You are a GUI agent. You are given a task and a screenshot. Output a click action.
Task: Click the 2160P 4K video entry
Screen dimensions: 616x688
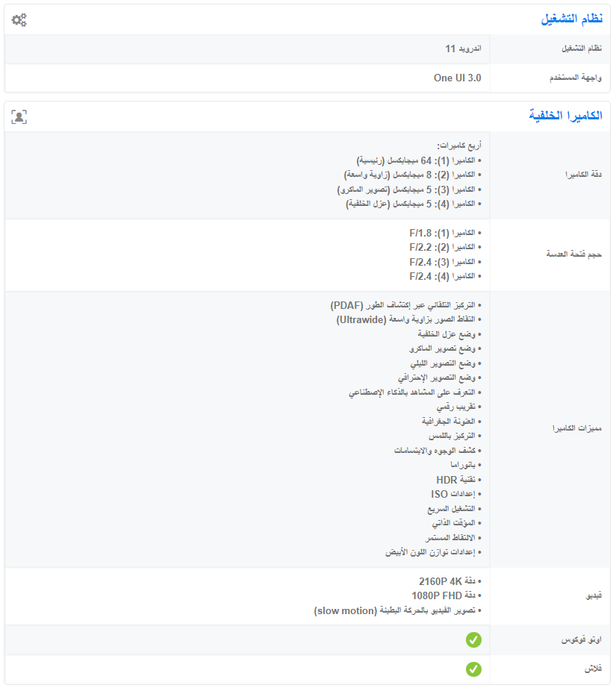[447, 581]
